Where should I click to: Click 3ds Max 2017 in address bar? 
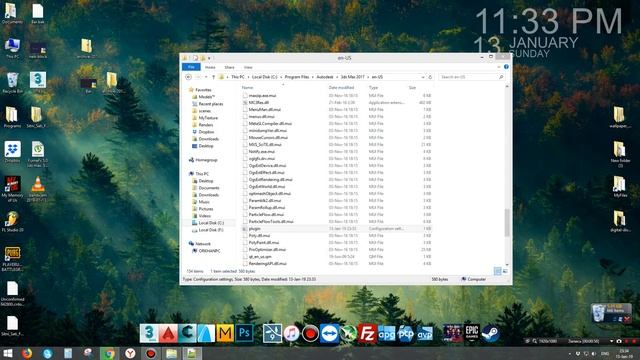353,77
